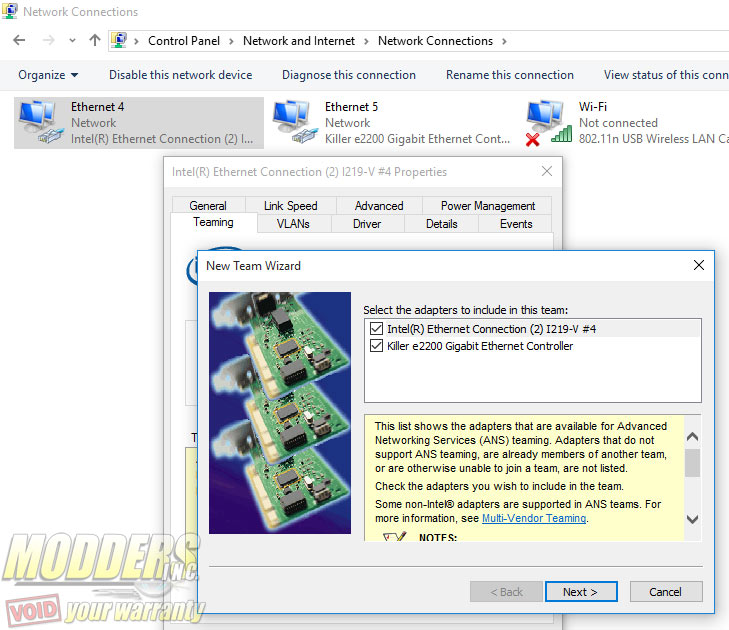The width and height of the screenshot is (729, 630).
Task: Switch to the Advanced tab
Action: (379, 206)
